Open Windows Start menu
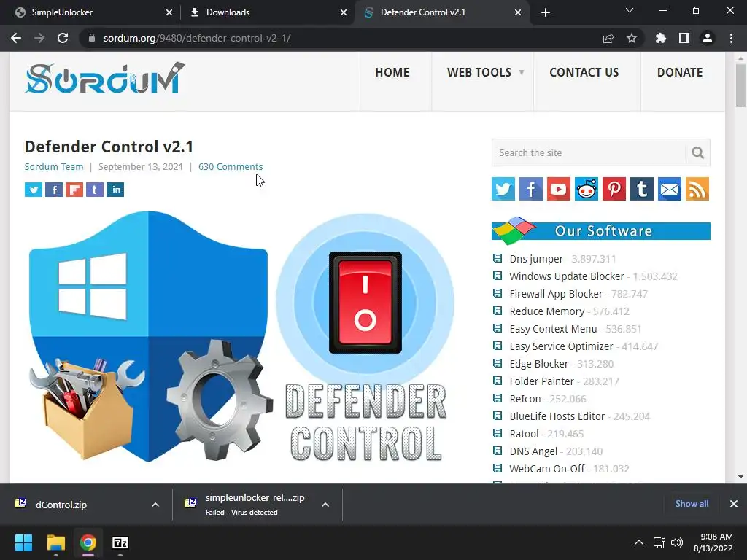Screen dimensions: 747x560 (x=23, y=542)
